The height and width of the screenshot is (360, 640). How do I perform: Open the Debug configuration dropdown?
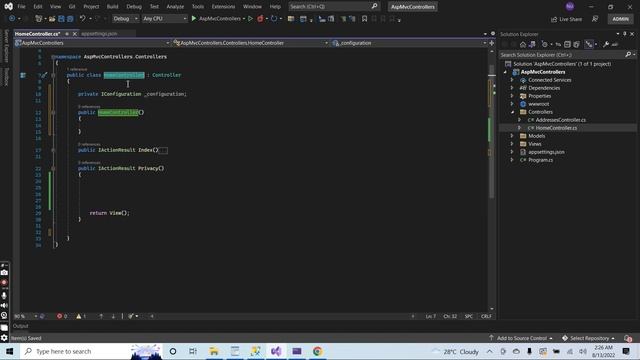(x=125, y=19)
